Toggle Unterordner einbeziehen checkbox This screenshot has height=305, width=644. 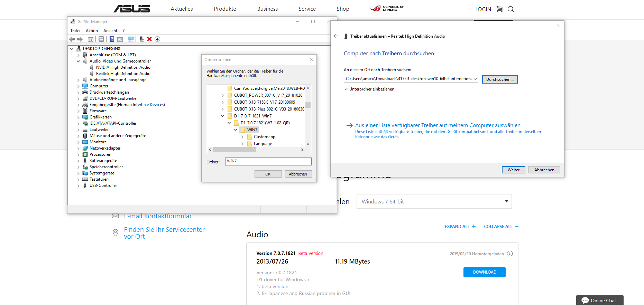346,89
